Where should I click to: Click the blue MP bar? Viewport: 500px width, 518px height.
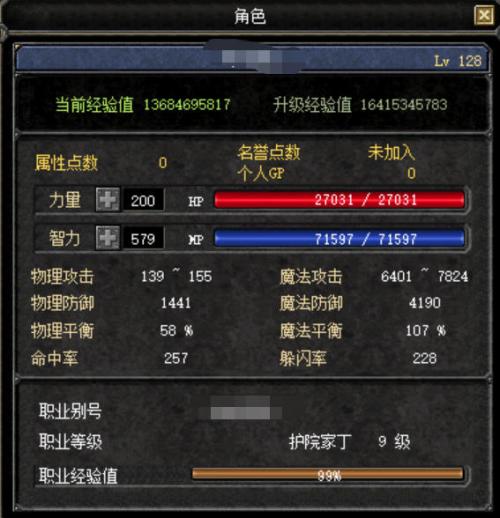click(339, 238)
